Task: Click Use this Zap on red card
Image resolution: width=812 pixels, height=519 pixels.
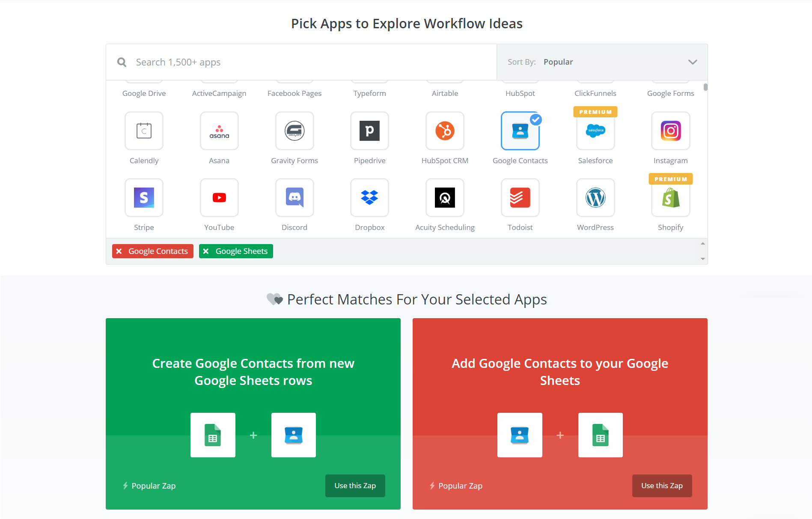Action: 662,486
